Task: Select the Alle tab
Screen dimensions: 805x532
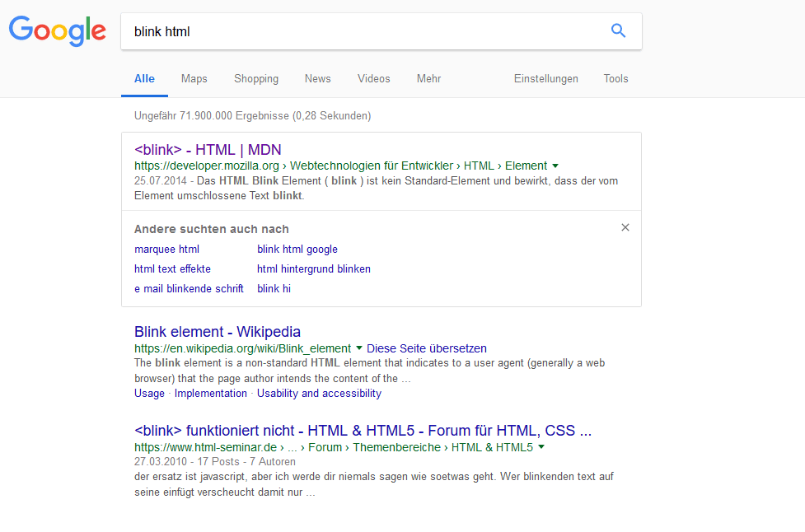Action: click(x=144, y=78)
